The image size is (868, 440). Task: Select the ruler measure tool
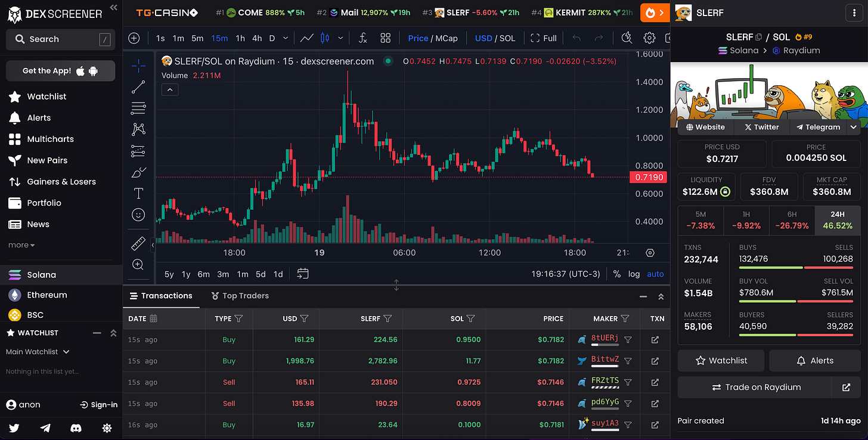[138, 243]
